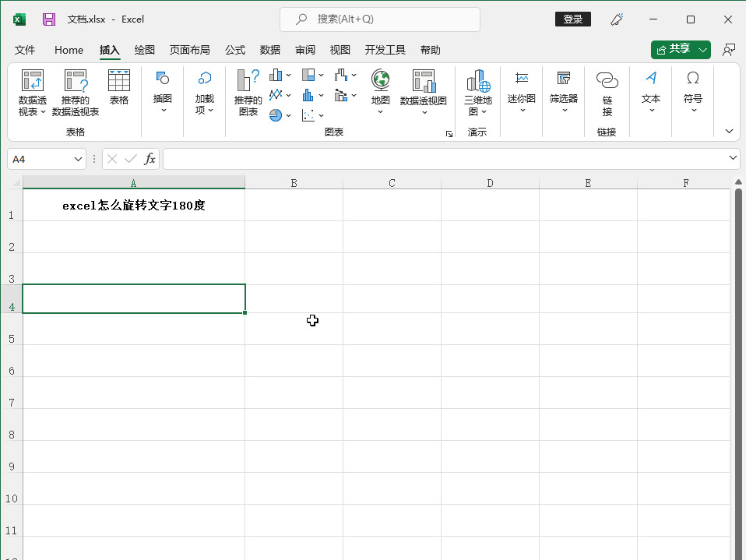Click the pen coming-soon features icon
The width and height of the screenshot is (746, 560).
(617, 19)
